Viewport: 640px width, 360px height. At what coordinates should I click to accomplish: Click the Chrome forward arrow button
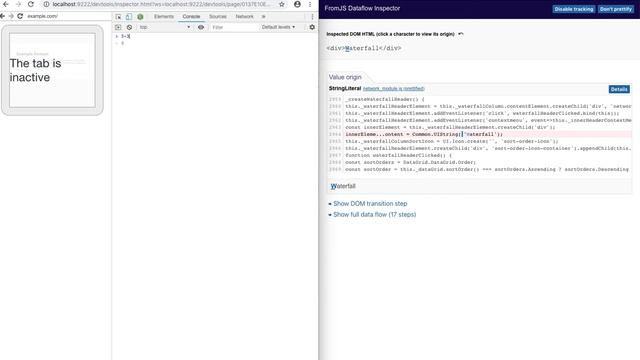18,4
